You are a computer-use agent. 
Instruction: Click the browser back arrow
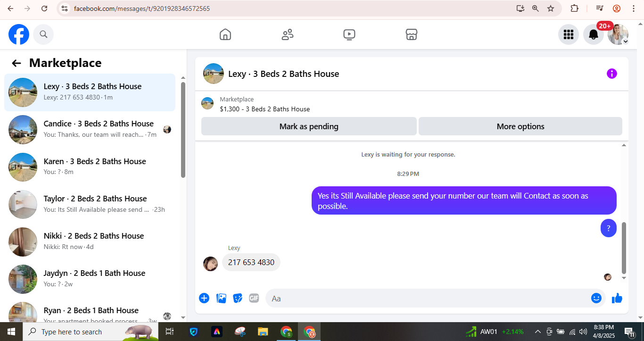coord(10,8)
